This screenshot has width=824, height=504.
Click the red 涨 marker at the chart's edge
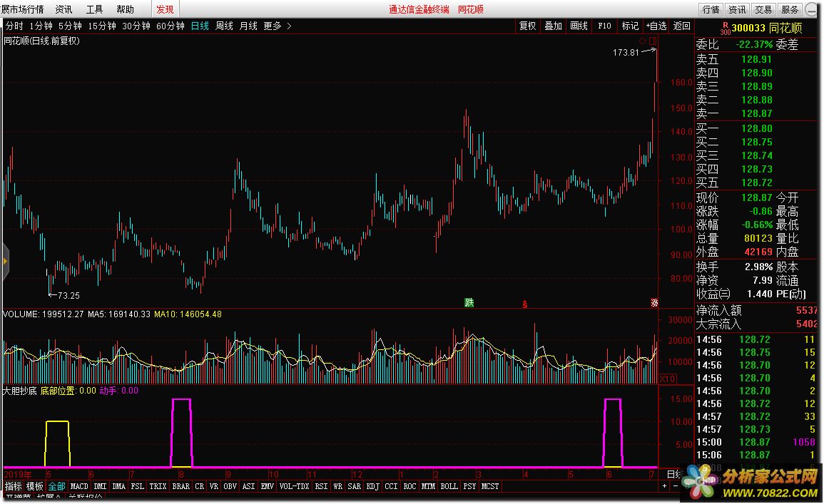(x=654, y=302)
